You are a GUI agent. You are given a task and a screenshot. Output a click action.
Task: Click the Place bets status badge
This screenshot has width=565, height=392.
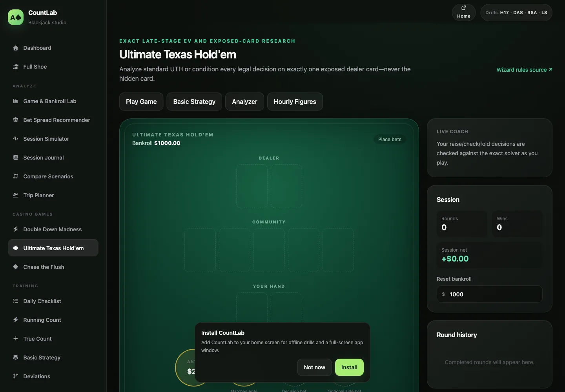point(390,140)
